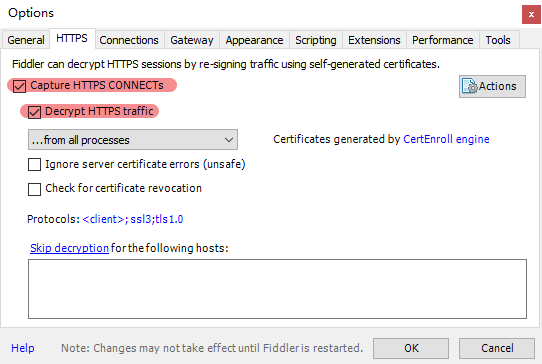Enable Ignore server certificate errors
The height and width of the screenshot is (364, 542).
[34, 165]
